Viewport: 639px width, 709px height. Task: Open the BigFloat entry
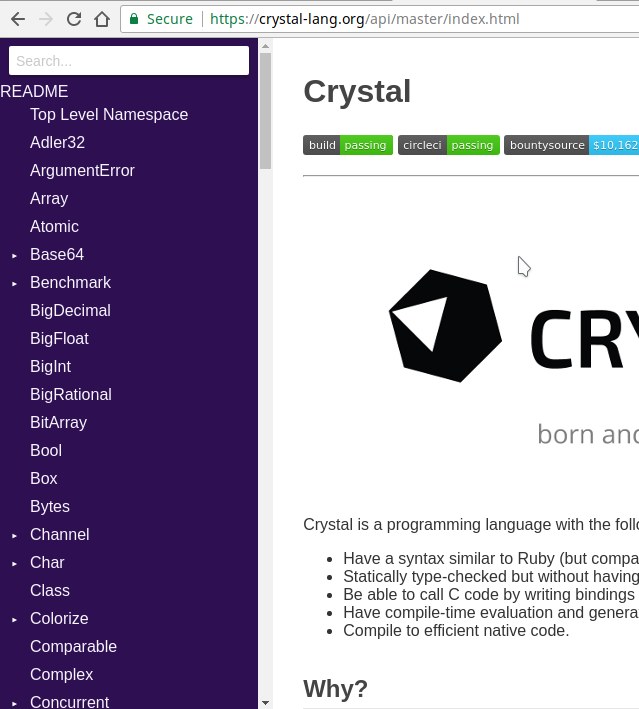(59, 339)
